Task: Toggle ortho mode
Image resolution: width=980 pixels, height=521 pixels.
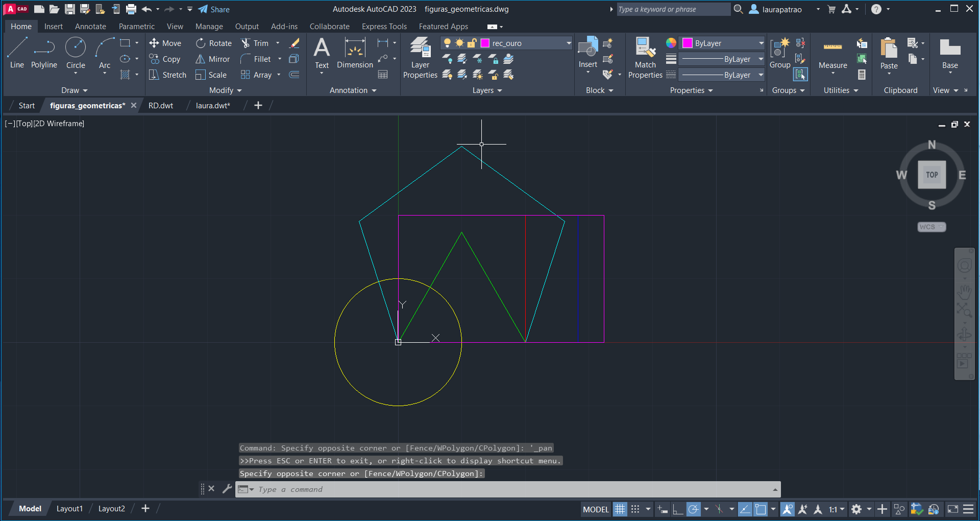Action: tap(678, 509)
